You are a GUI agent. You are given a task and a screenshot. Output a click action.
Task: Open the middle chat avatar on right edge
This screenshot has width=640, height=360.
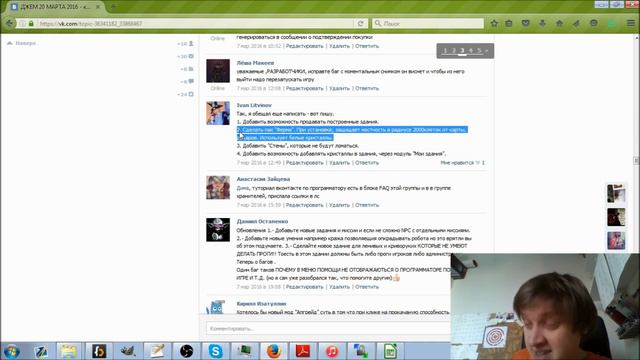(616, 217)
